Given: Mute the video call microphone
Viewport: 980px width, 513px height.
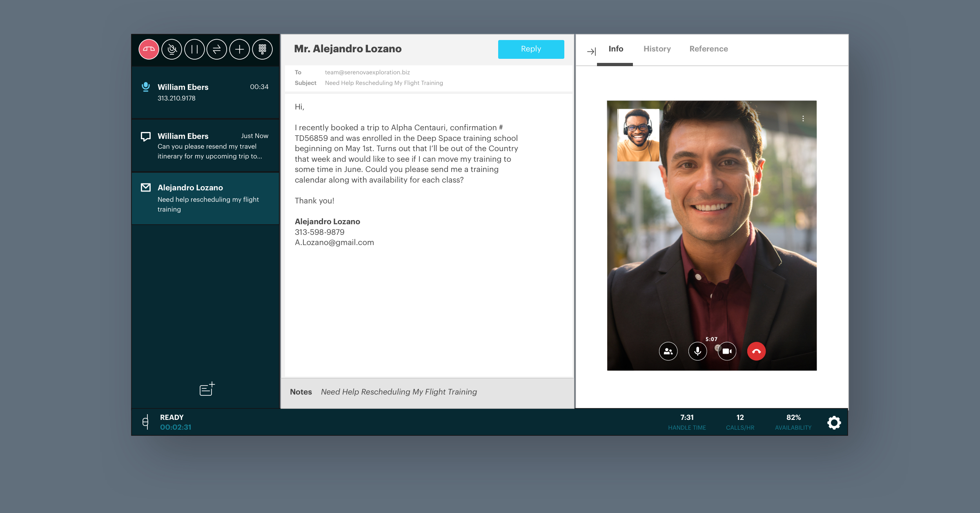Looking at the screenshot, I should tap(697, 351).
